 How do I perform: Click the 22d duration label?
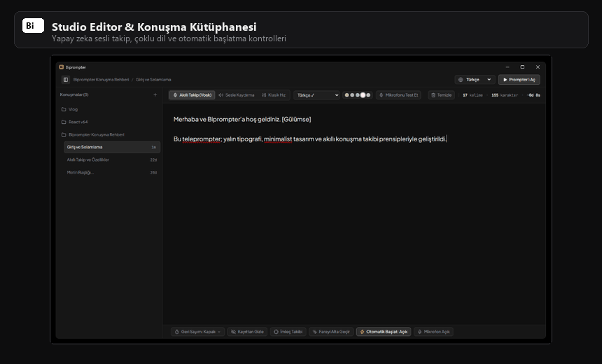click(x=153, y=160)
